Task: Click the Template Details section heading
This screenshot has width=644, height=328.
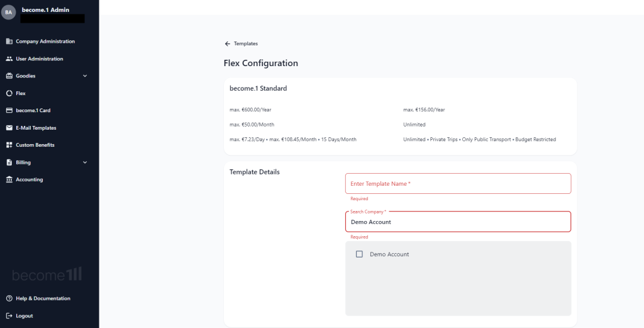Action: [x=255, y=172]
